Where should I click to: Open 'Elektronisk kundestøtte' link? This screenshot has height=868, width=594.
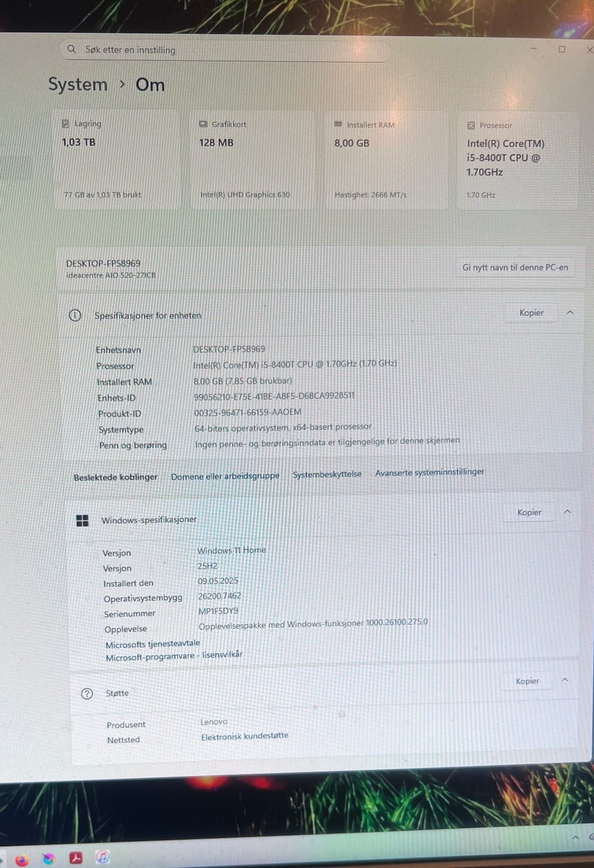point(244,736)
